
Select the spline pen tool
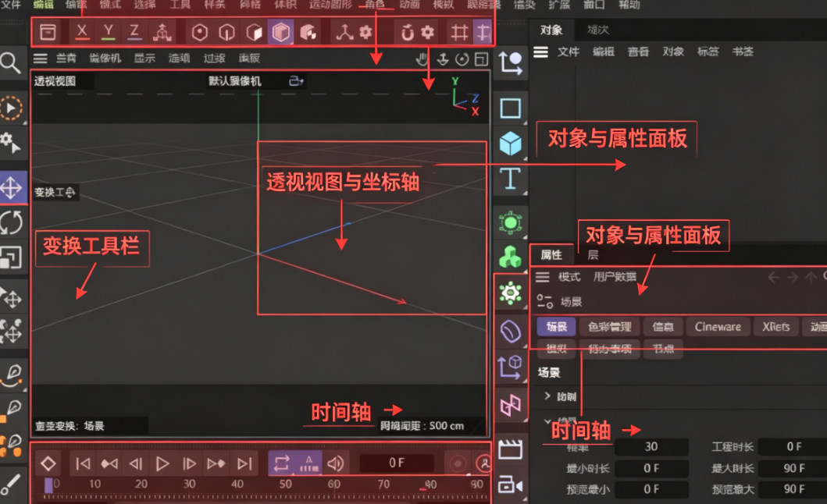12,374
